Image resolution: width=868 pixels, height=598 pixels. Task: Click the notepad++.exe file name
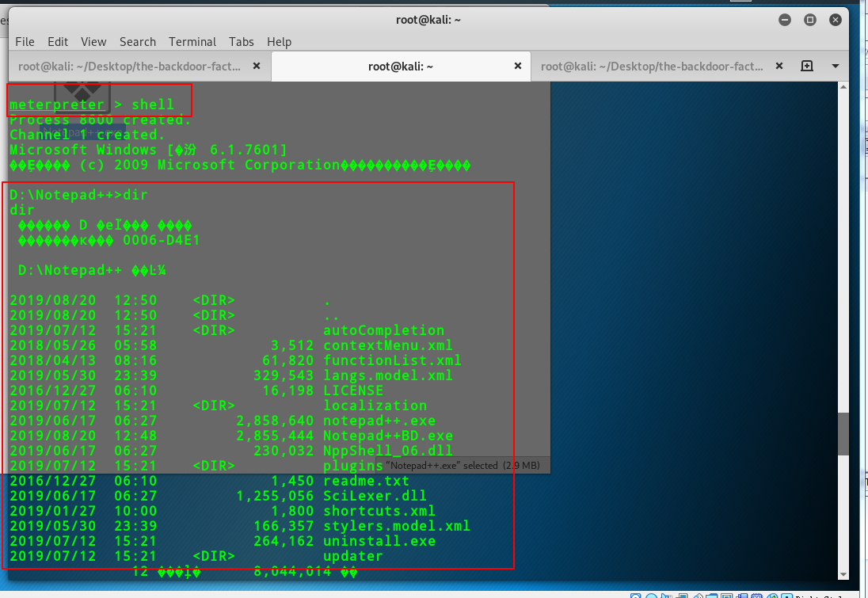380,421
